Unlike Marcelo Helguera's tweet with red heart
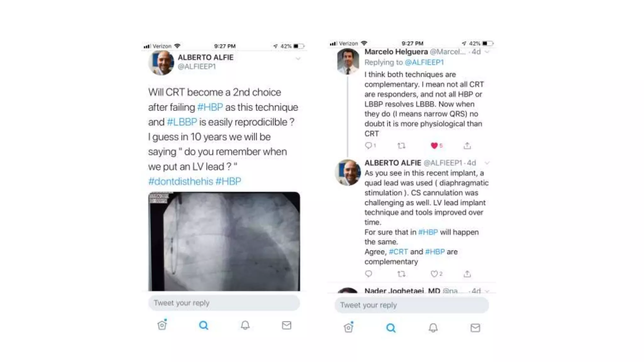 (434, 145)
